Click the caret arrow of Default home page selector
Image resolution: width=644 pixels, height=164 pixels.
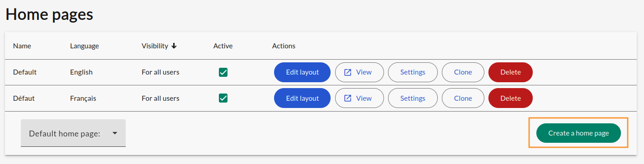click(114, 133)
